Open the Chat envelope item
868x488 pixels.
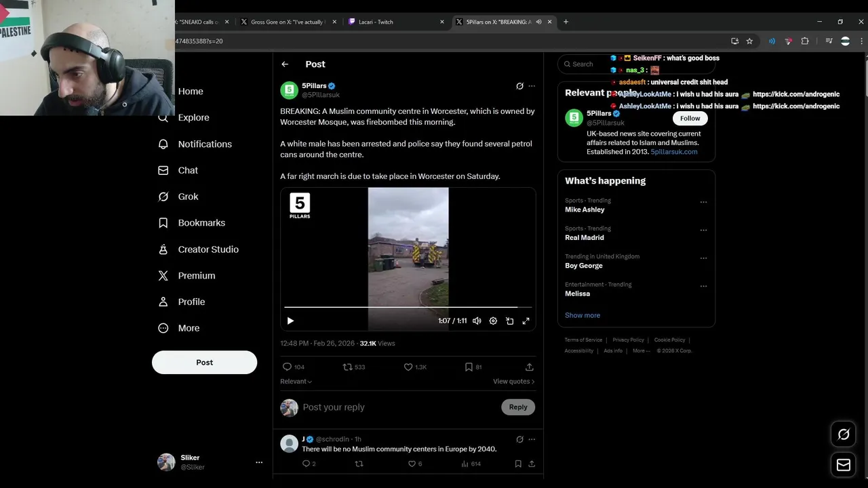pyautogui.click(x=178, y=170)
